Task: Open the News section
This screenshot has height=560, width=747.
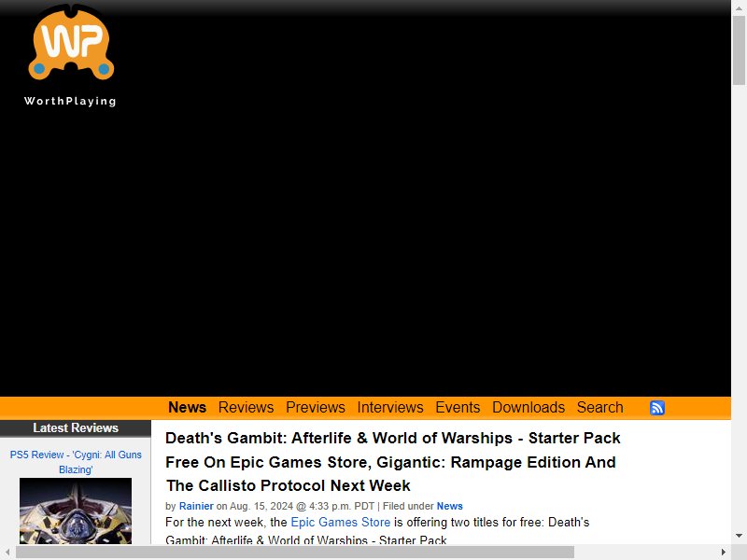Action: pos(188,408)
